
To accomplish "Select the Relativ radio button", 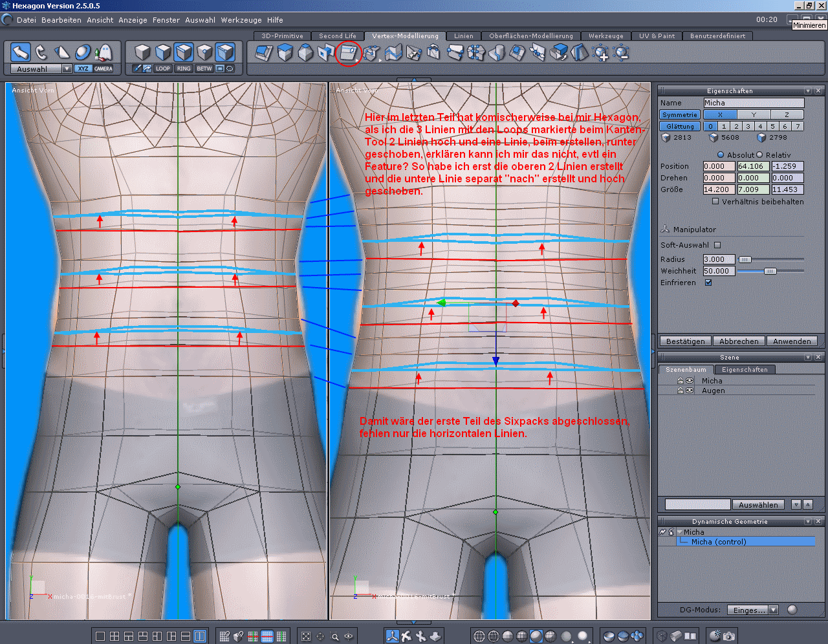I will 760,155.
